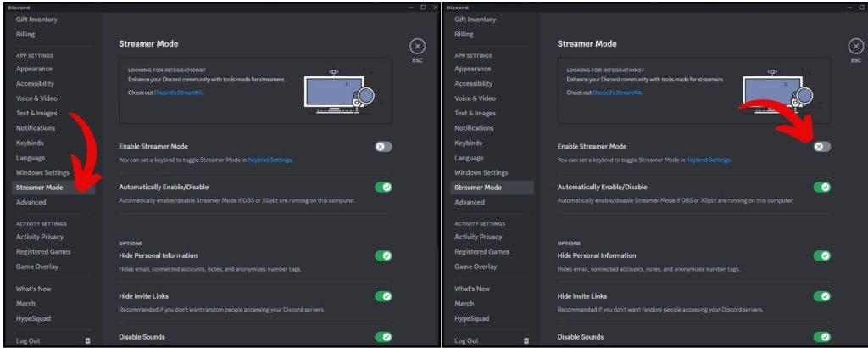Maximize the left Discord window

click(x=423, y=7)
